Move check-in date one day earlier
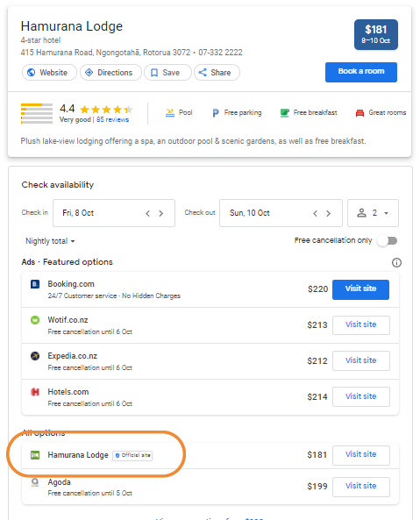The image size is (420, 520). (x=148, y=213)
